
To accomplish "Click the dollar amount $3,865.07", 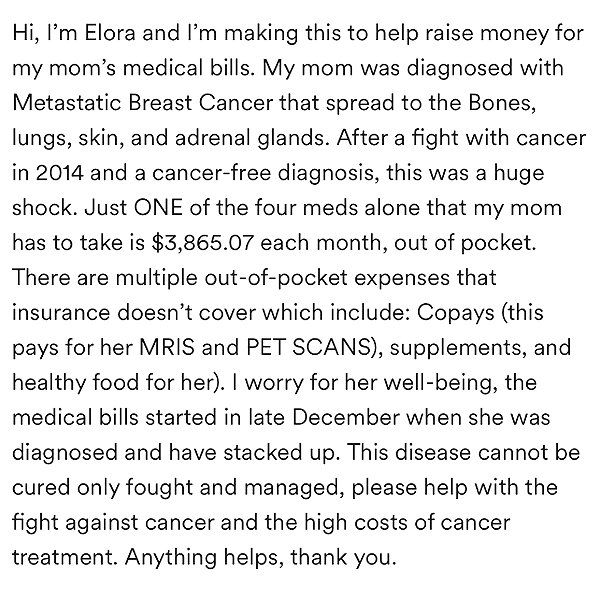I will [203, 243].
